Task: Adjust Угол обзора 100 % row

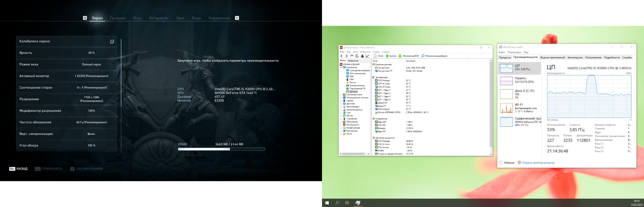Action: point(66,146)
